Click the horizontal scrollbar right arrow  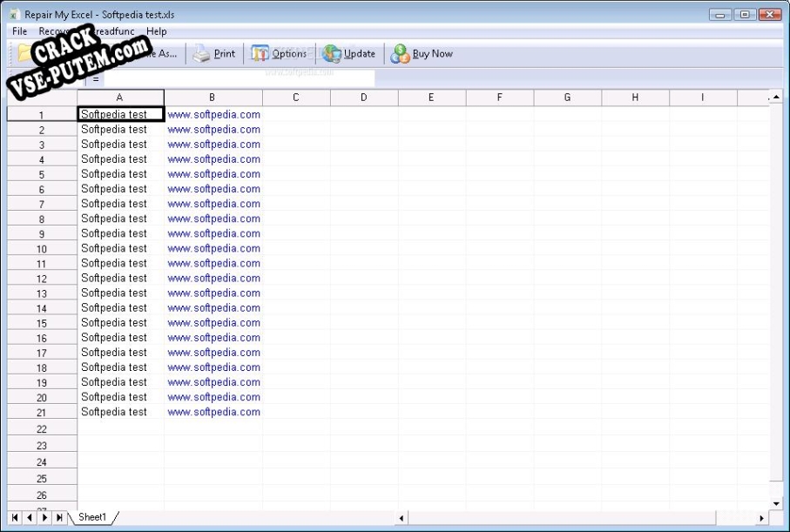(x=760, y=516)
